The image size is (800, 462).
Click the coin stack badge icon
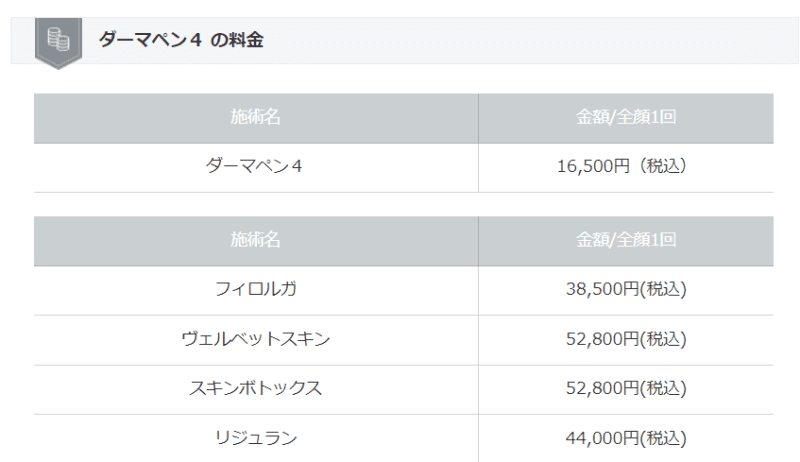click(58, 42)
